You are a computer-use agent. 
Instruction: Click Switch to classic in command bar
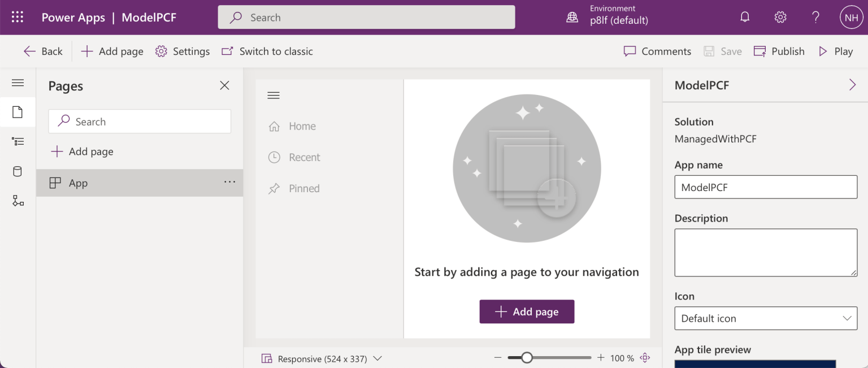[x=267, y=51]
